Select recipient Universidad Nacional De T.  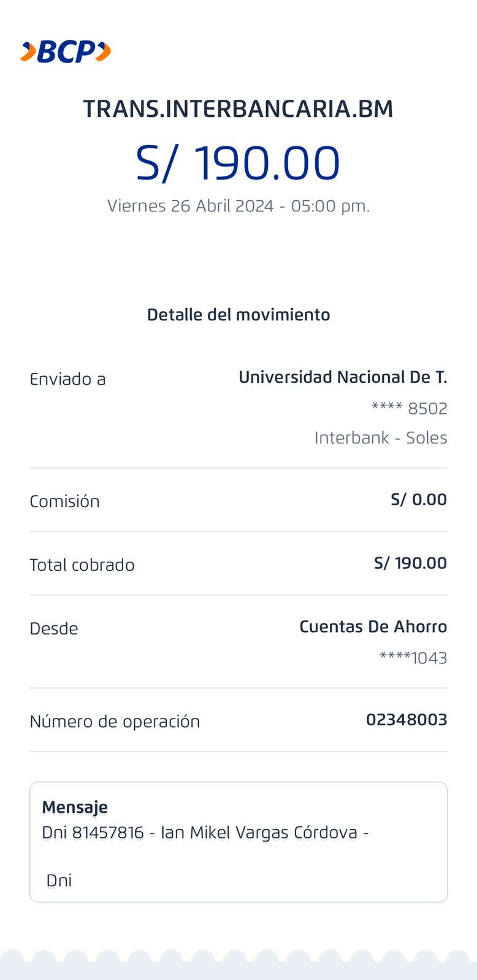point(343,377)
